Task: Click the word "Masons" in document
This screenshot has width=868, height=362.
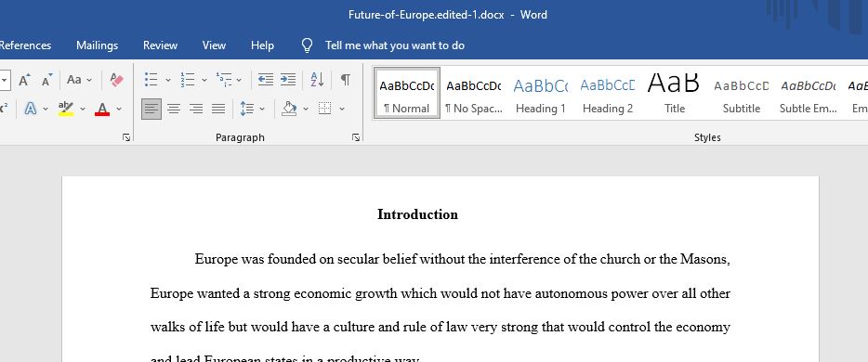Action: pyautogui.click(x=704, y=259)
